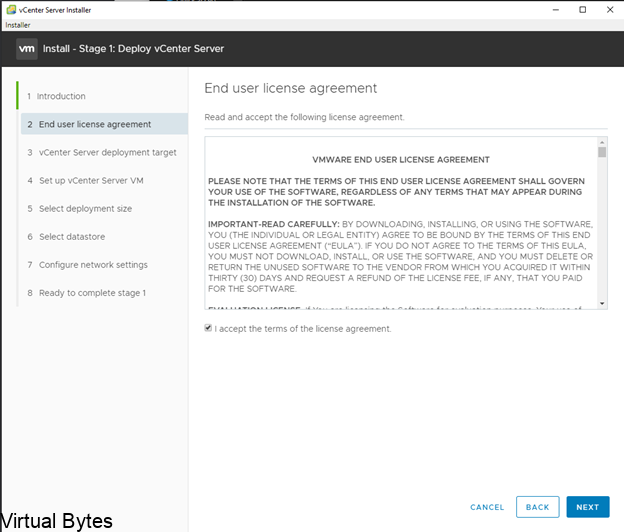Image resolution: width=624 pixels, height=532 pixels.
Task: Click the license text scroll up arrow
Action: [x=602, y=142]
